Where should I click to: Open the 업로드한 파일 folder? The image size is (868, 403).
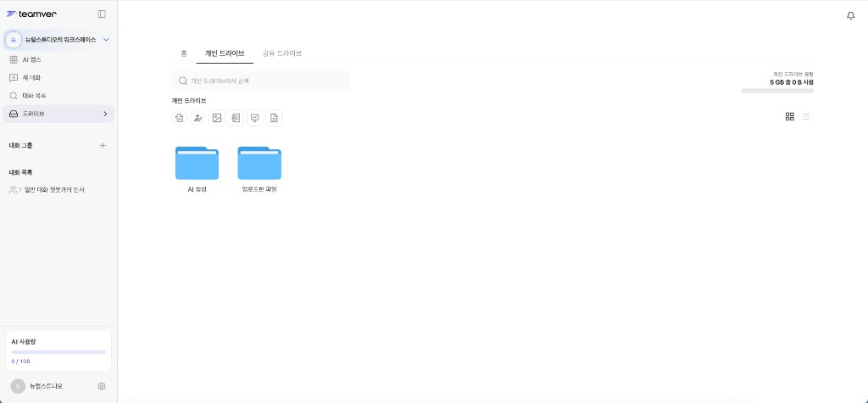[259, 169]
